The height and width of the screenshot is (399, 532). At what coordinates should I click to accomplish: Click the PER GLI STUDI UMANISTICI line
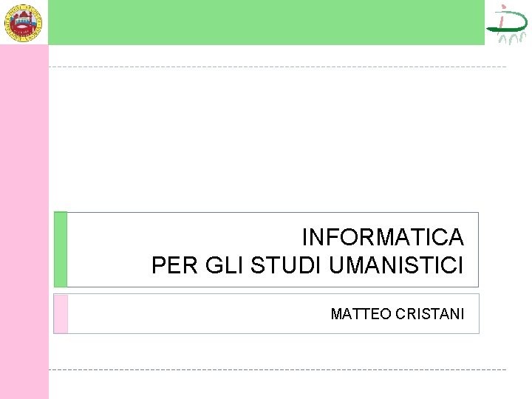pyautogui.click(x=307, y=265)
